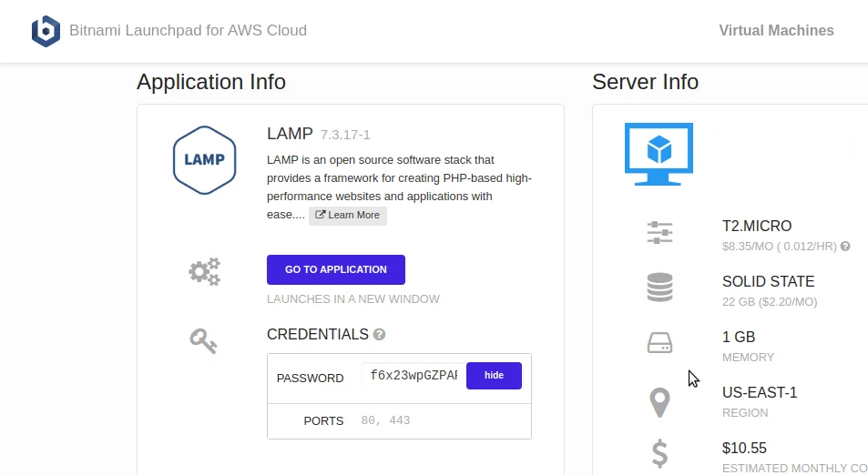Open the Learn More link for LAMP
868x475 pixels.
click(x=348, y=216)
